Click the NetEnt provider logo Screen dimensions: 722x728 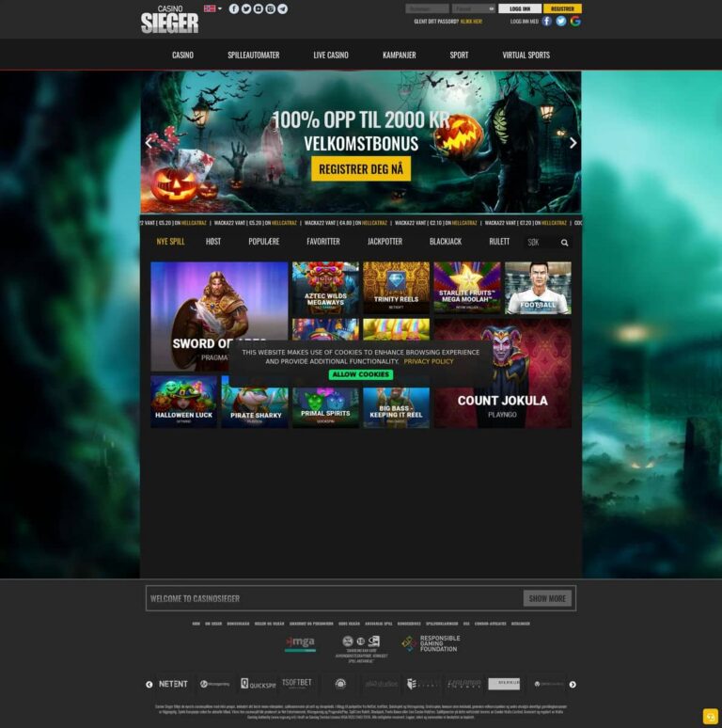[173, 684]
